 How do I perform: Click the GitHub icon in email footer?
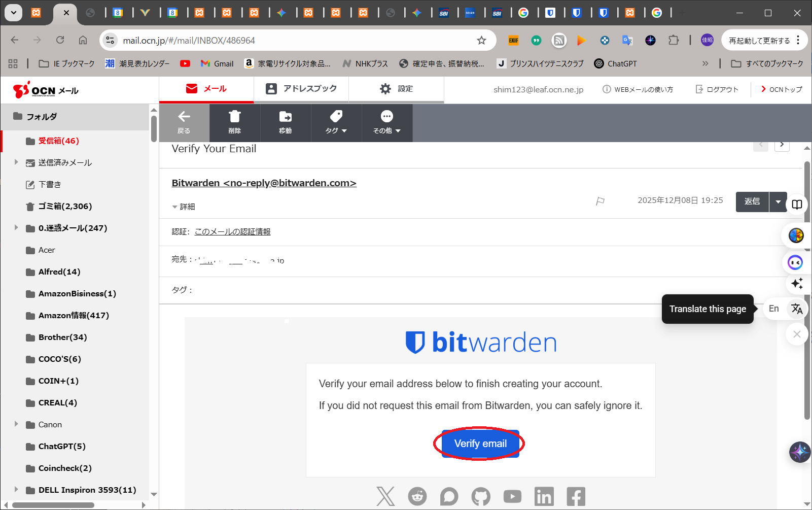click(481, 496)
